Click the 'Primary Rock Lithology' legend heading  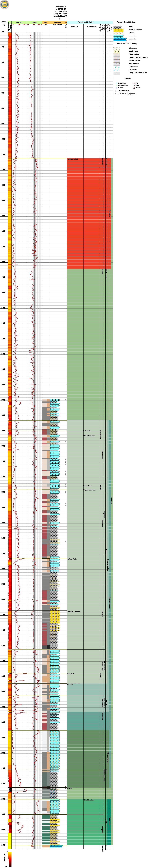[x=126, y=22]
